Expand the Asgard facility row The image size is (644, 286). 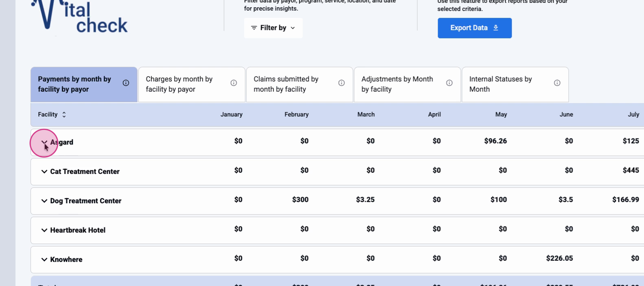pyautogui.click(x=44, y=142)
